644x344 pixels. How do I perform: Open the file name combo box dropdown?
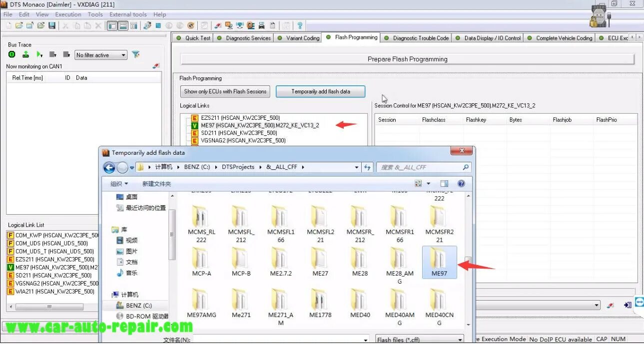[365, 340]
